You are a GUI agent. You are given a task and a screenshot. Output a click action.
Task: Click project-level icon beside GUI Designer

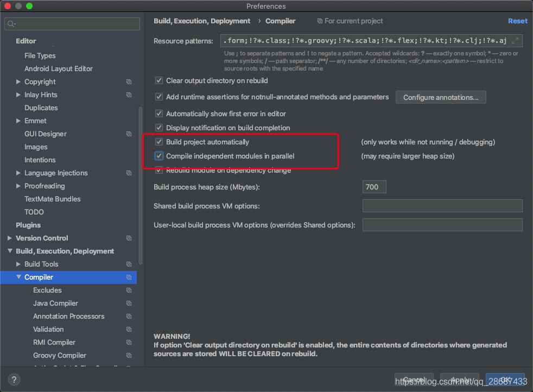(129, 134)
